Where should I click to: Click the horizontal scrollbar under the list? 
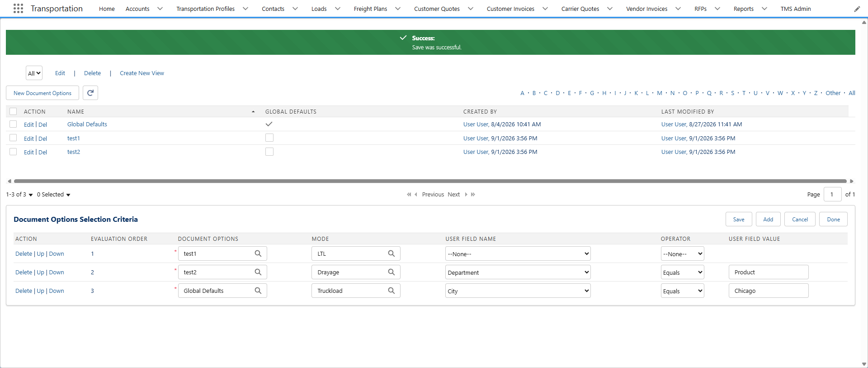pyautogui.click(x=430, y=181)
